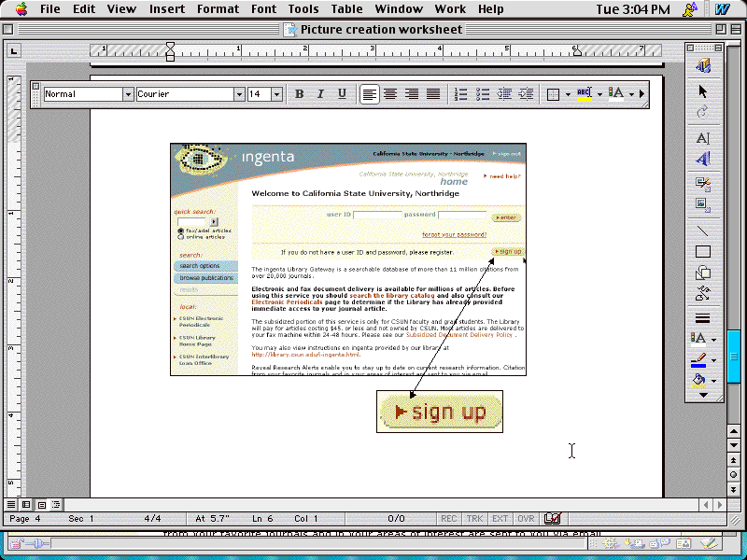747x560 pixels.
Task: Start a numbered list
Action: tap(460, 94)
